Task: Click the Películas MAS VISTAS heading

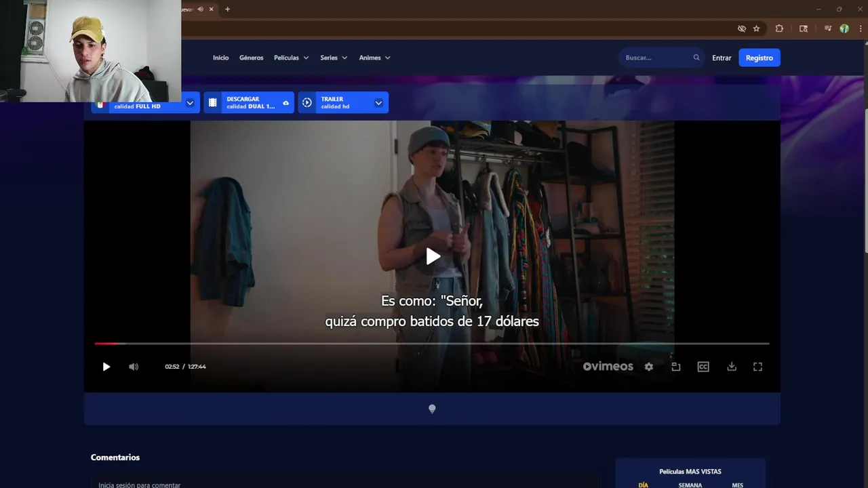Action: [x=690, y=471]
